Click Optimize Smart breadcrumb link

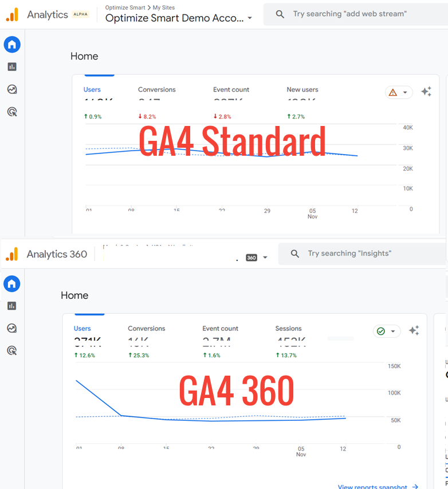pos(125,7)
